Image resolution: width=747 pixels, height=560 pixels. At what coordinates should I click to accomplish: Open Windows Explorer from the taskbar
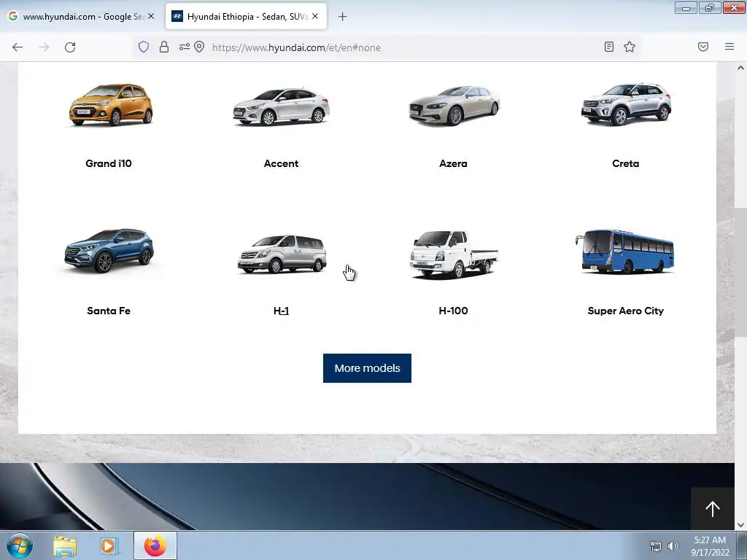65,545
